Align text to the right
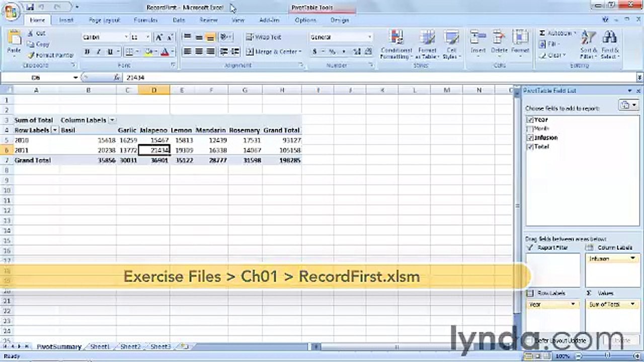The height and width of the screenshot is (362, 644). 210,52
